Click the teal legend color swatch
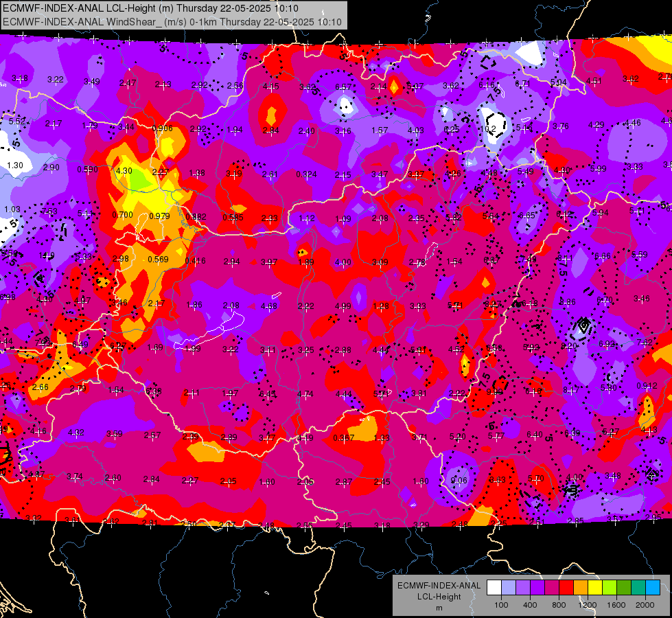 coord(638,588)
